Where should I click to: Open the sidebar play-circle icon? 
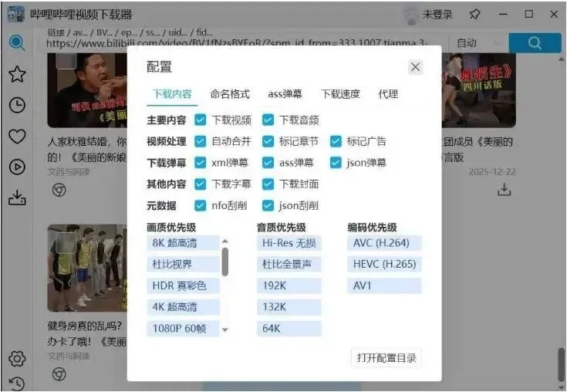[x=17, y=167]
